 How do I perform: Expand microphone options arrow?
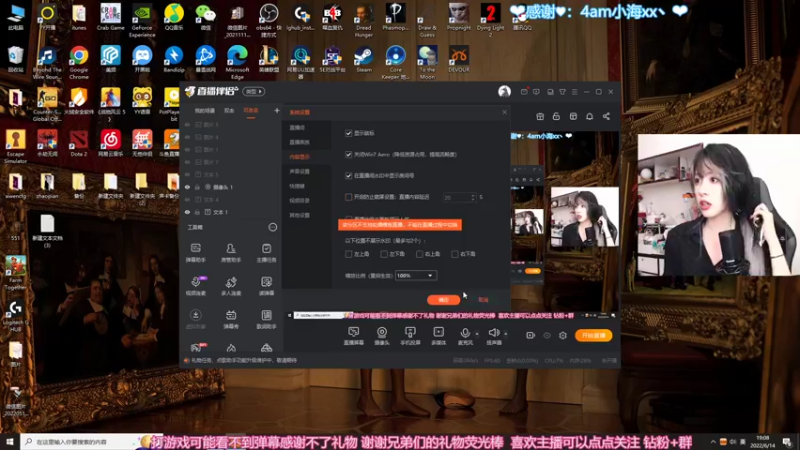pos(477,334)
